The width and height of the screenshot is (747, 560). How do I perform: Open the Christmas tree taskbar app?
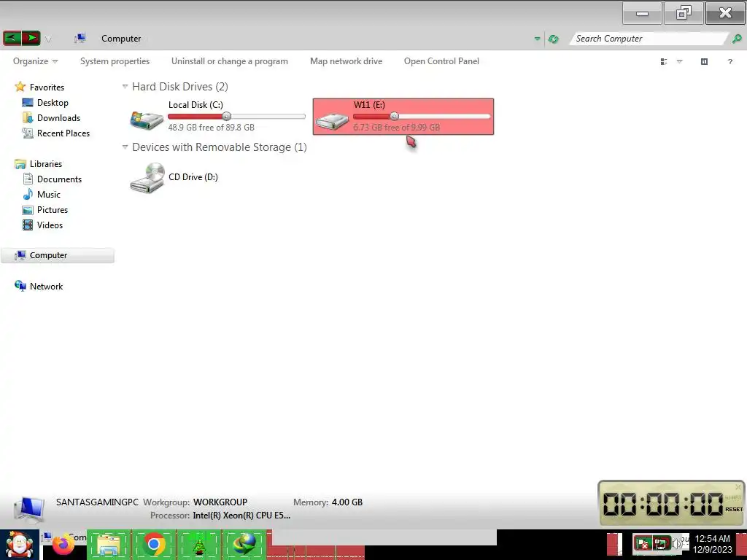(198, 544)
